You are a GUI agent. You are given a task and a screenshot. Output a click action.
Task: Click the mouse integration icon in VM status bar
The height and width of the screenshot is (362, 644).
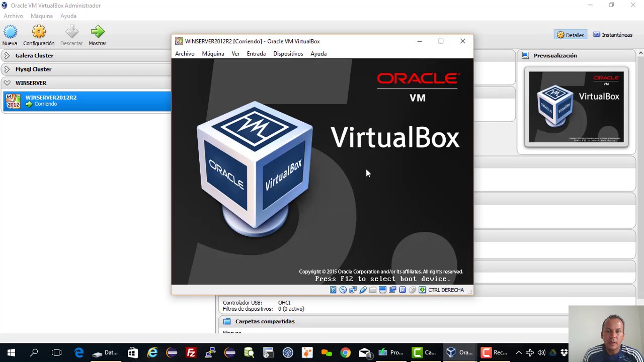click(412, 290)
